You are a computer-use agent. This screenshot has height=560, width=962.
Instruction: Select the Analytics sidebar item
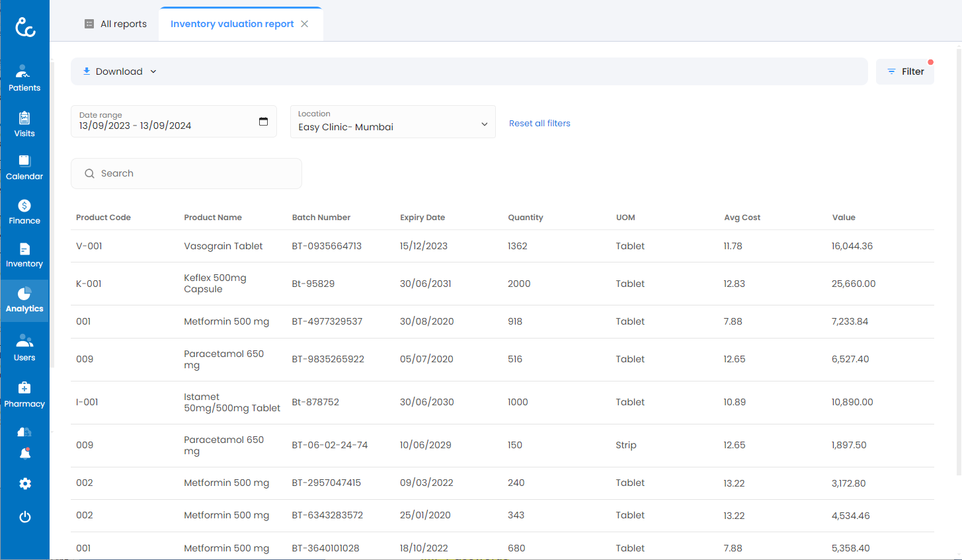point(24,300)
